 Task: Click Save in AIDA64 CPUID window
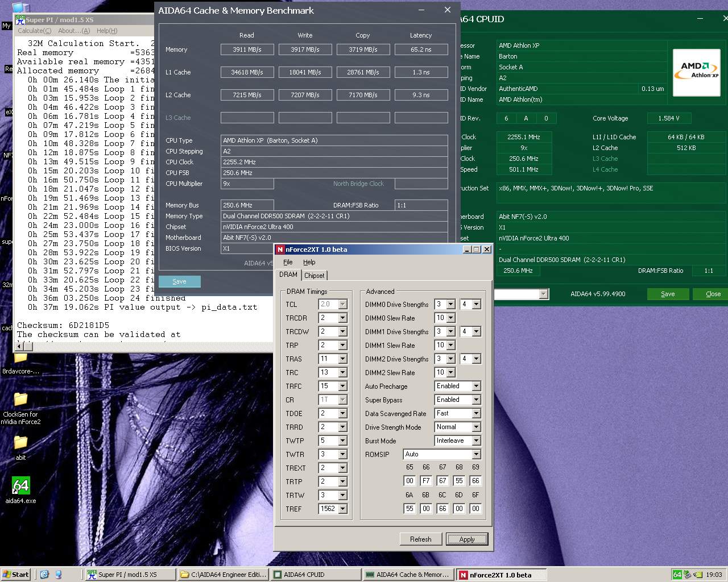click(x=668, y=294)
